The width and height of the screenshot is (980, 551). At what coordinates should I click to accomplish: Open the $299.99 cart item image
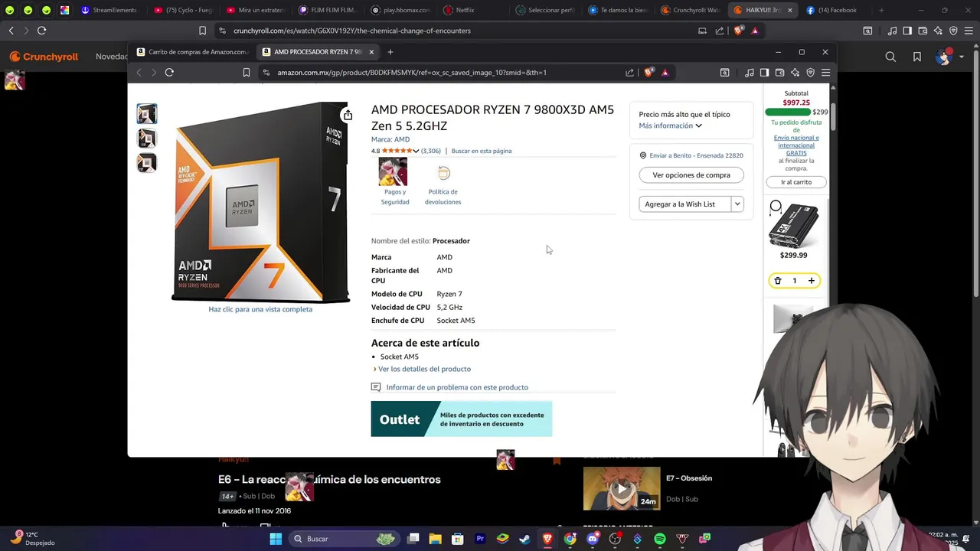point(794,224)
